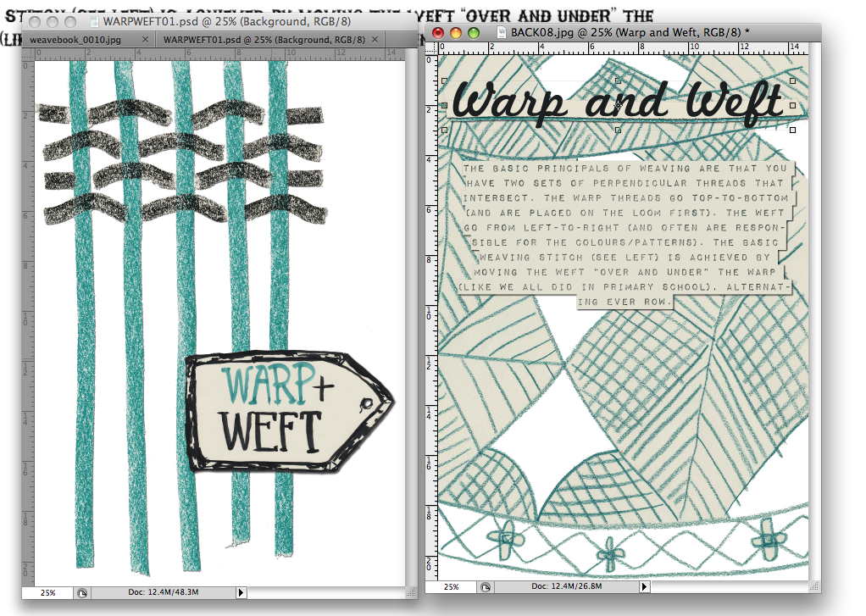Grab the top-left transform handle on Warp and Weft
866x616 pixels.
pos(445,80)
